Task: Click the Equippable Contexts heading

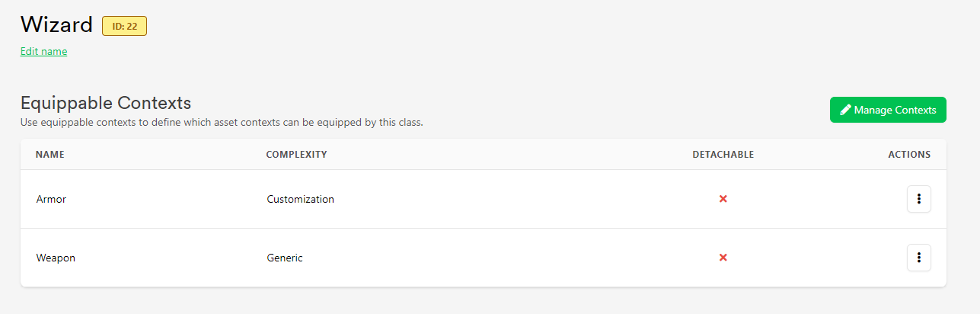Action: pos(106,103)
